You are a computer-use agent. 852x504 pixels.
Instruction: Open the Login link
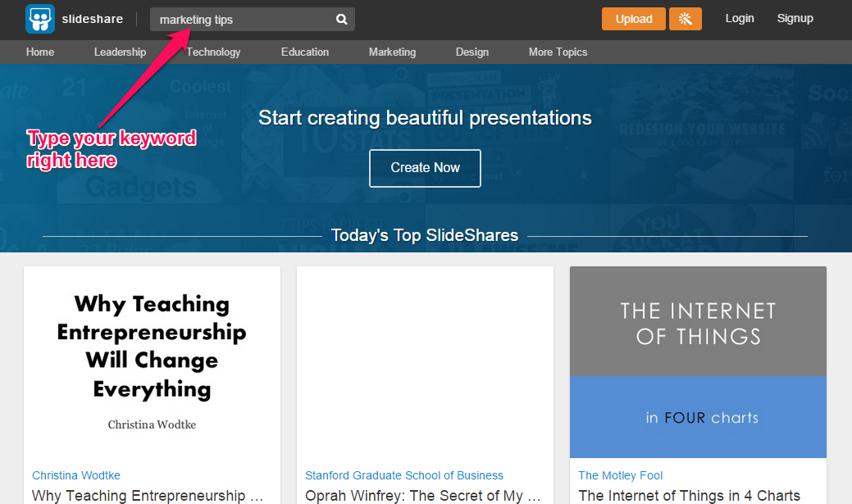point(740,19)
